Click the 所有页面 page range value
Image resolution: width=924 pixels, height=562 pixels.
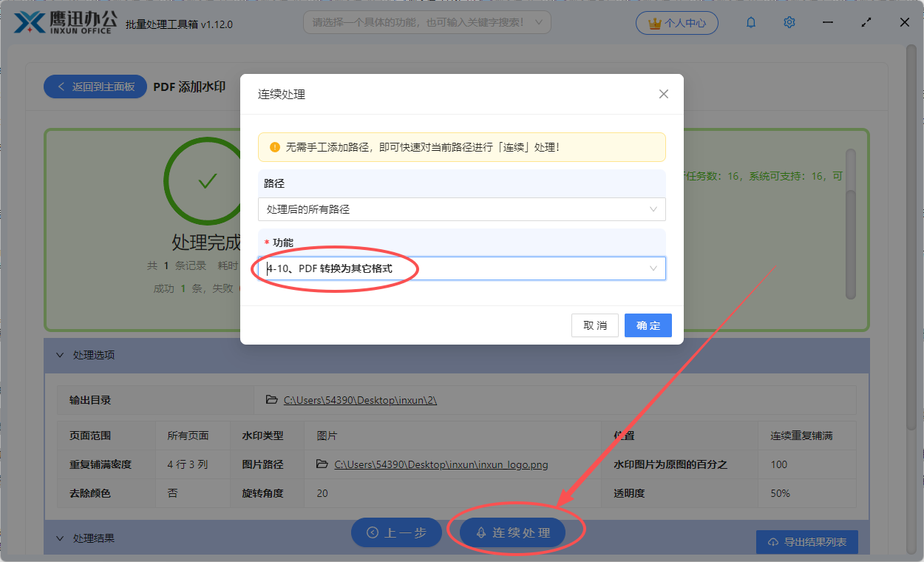tap(188, 436)
